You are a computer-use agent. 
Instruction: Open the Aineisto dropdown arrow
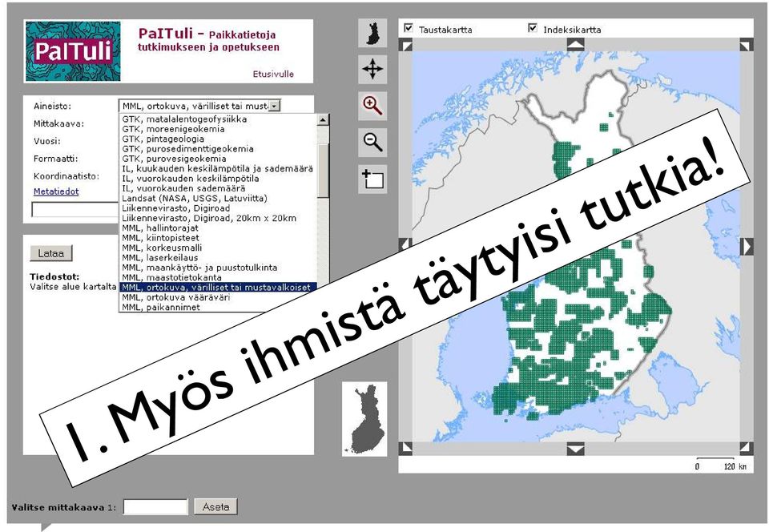(x=275, y=106)
